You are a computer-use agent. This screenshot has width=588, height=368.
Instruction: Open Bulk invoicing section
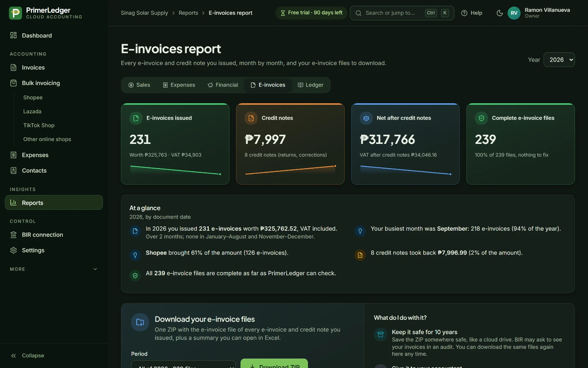54,83
